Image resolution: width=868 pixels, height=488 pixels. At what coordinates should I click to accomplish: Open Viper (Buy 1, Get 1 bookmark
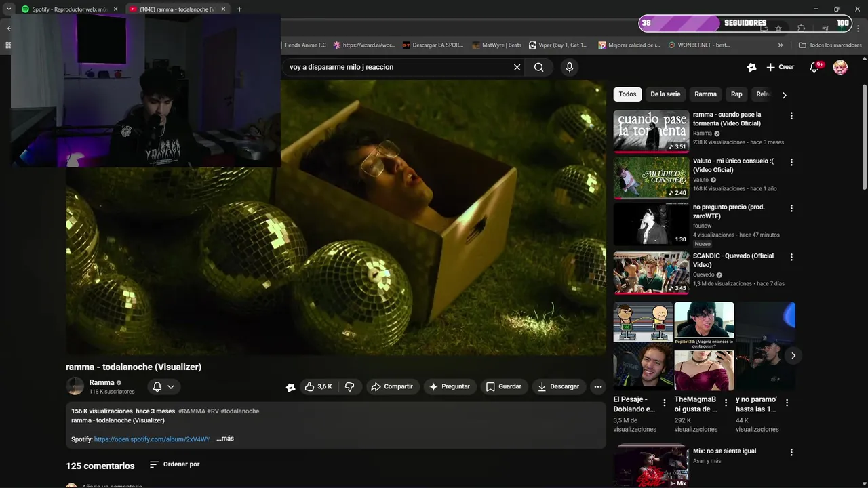click(558, 45)
